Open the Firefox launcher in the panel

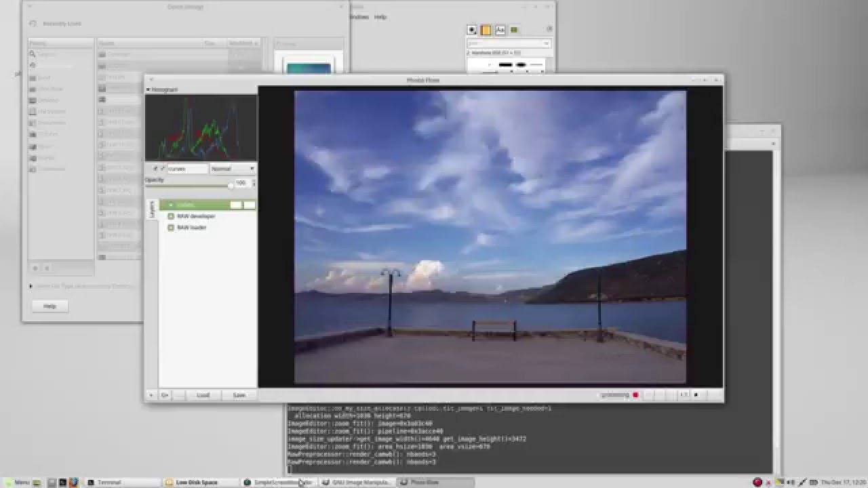click(73, 482)
